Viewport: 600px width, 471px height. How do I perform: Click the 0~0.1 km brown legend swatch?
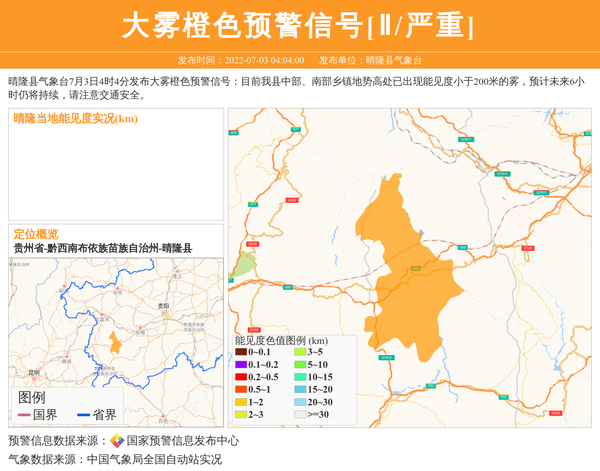pyautogui.click(x=240, y=352)
